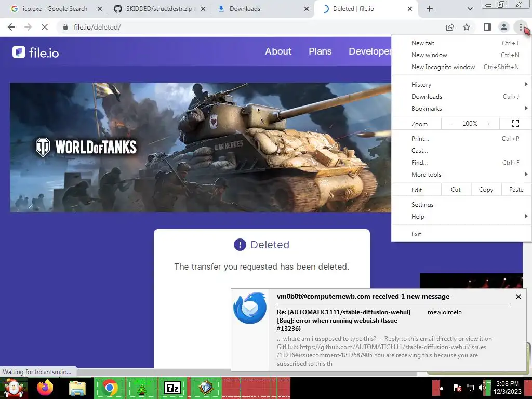Click the Santa start button
The height and width of the screenshot is (399, 532).
(x=13, y=388)
